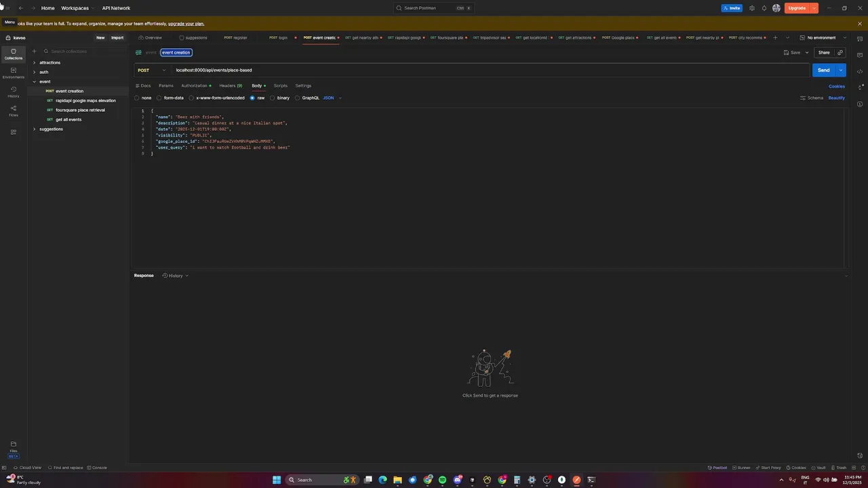Open the Flows sidebar panel
This screenshot has height=488, width=868.
click(14, 111)
